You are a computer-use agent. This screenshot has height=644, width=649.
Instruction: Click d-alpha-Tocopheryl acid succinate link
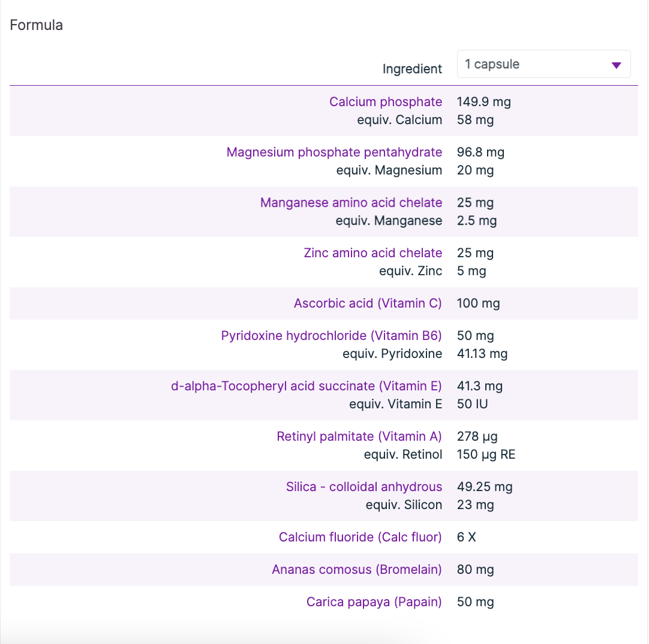click(x=306, y=386)
